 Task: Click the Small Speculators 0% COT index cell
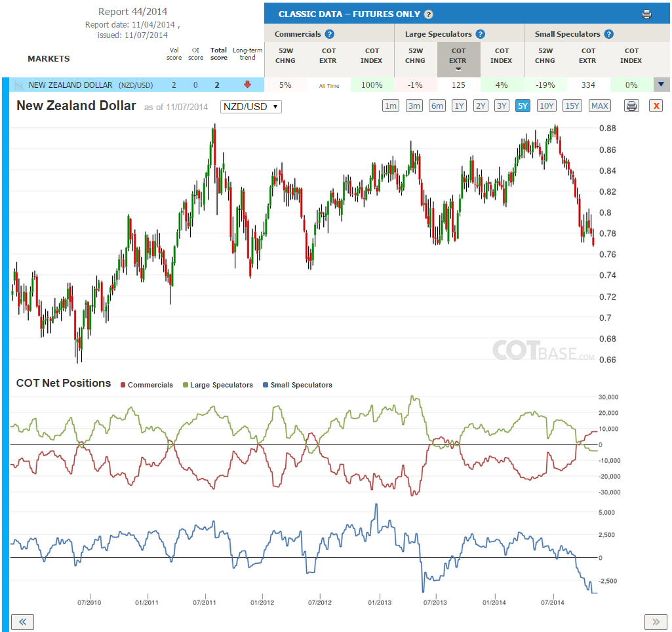pos(631,85)
